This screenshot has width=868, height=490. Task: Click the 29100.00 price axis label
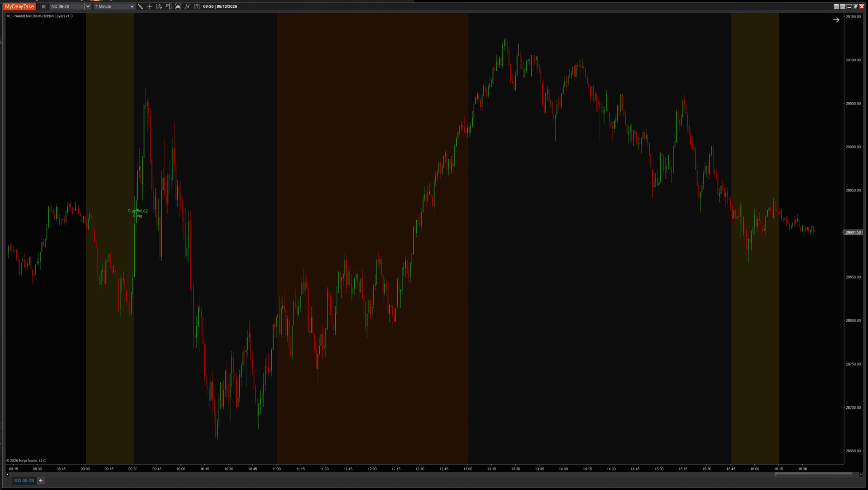pyautogui.click(x=853, y=60)
